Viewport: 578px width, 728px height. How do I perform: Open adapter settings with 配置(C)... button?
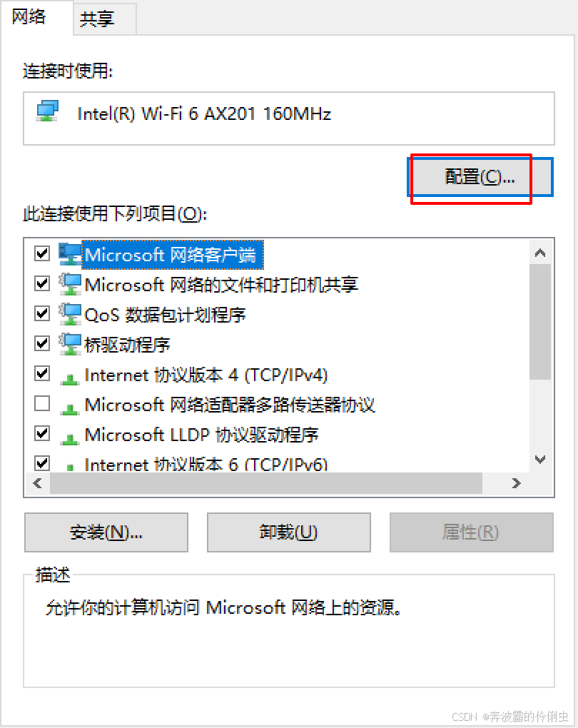[480, 177]
